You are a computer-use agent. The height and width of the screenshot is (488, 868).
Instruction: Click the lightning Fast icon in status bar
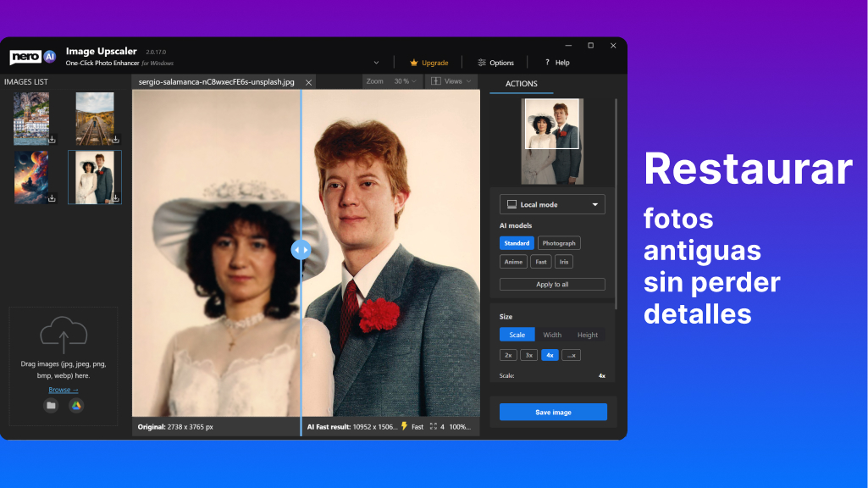point(404,427)
